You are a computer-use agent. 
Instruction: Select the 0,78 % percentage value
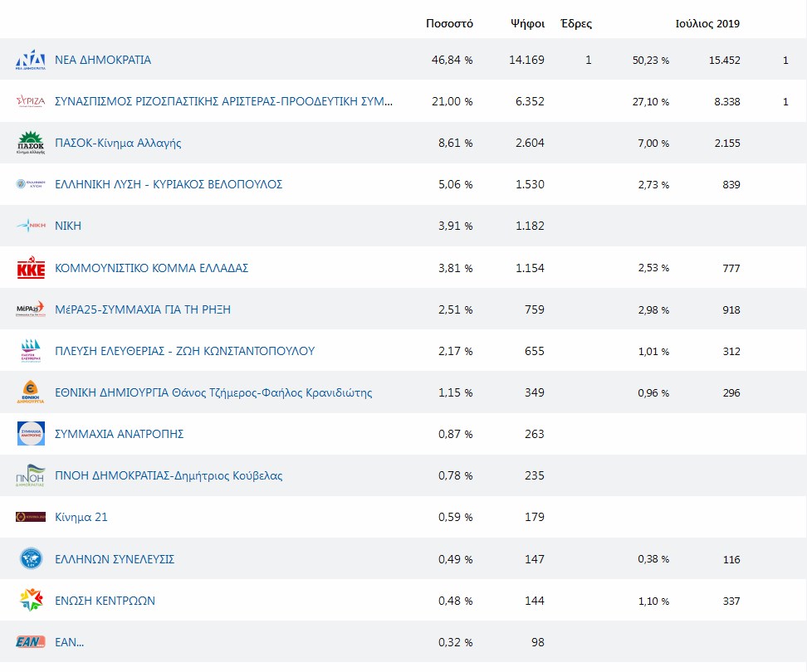456,476
